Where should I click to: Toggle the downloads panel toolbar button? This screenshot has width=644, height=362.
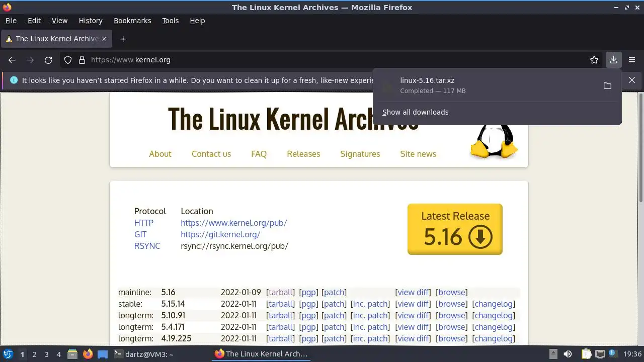613,60
